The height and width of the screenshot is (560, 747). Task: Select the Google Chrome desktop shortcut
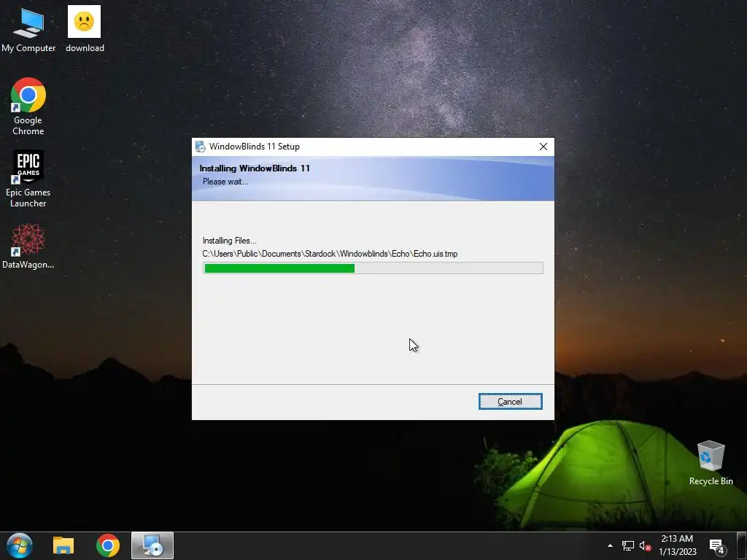coord(28,106)
